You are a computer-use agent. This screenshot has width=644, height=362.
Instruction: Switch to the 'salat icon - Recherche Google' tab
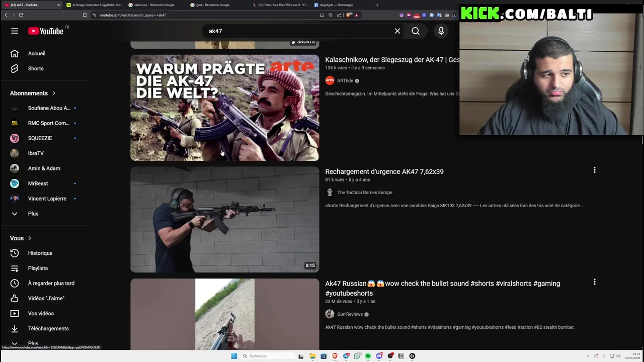154,5
